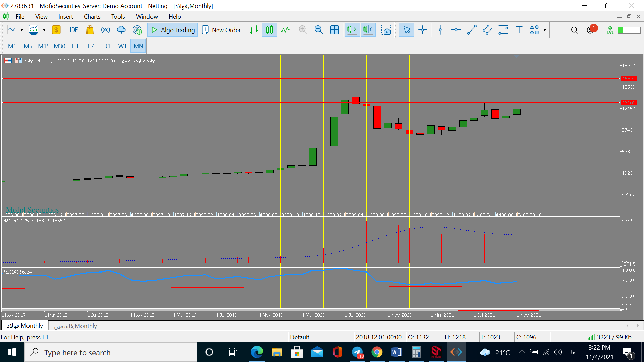Open the search magnifier in toolbar
644x362 pixels.
(574, 30)
